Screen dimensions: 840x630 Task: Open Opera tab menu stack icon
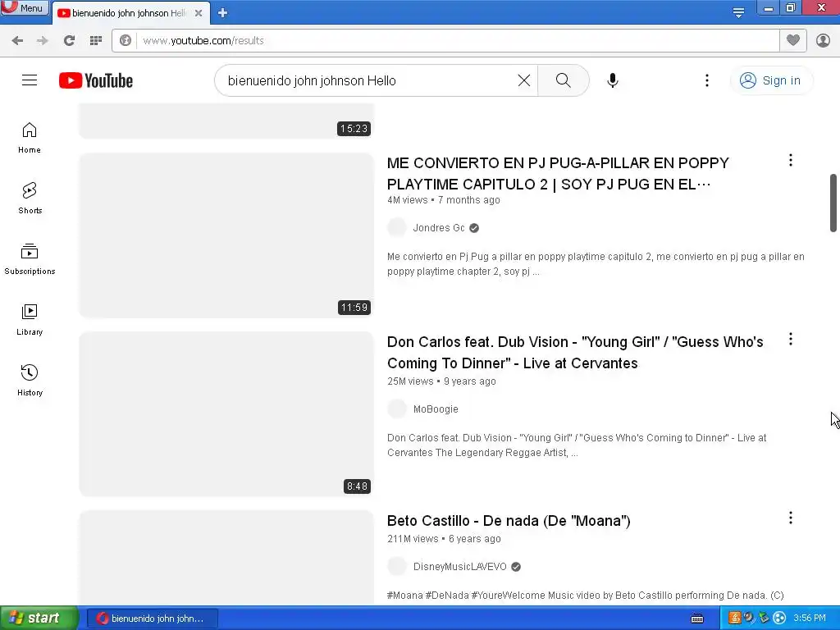pyautogui.click(x=738, y=12)
